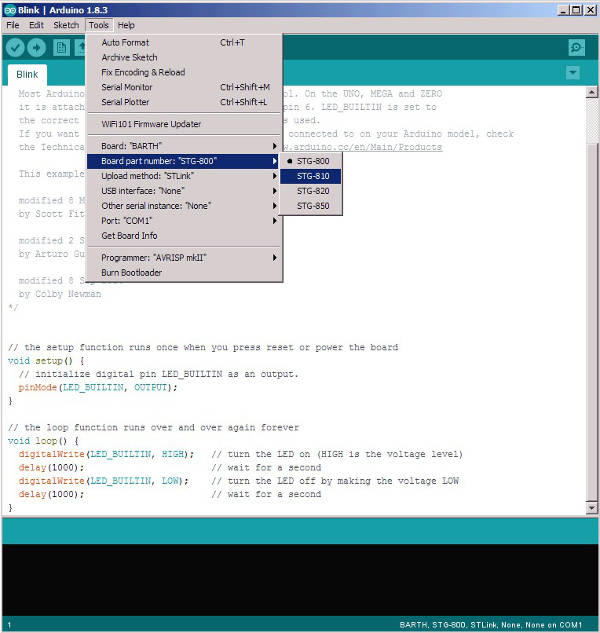
Task: Click Burn Bootloader menu entry
Action: click(131, 272)
